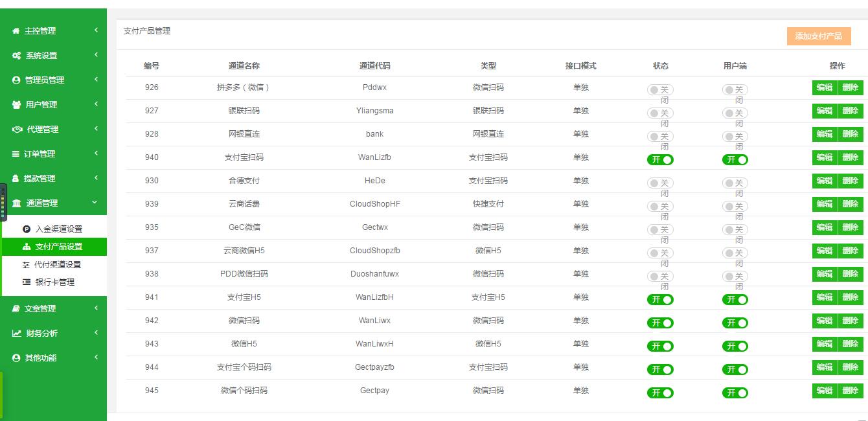Screen dimensions: 868x421
Task: Toggle 状态 switch for 拼多多（微信） row
Action: pos(660,90)
